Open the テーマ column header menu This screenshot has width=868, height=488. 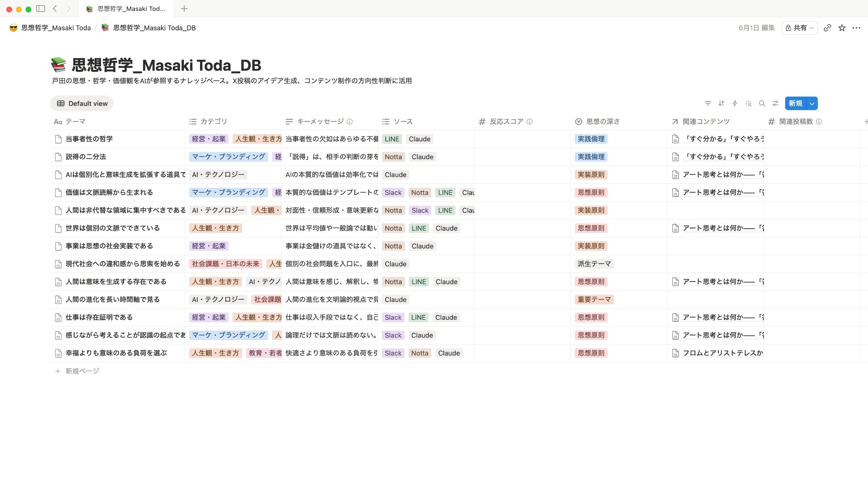118,121
